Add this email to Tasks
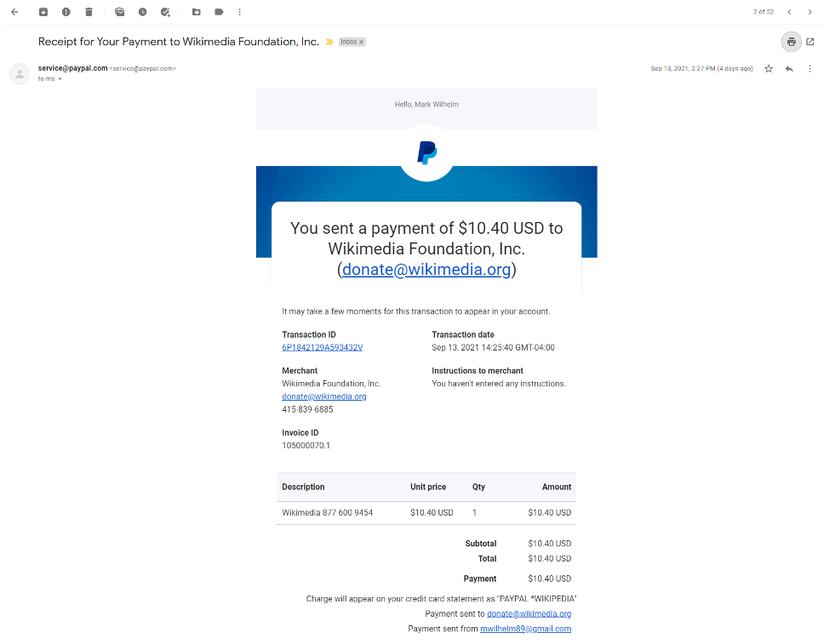 [x=165, y=12]
